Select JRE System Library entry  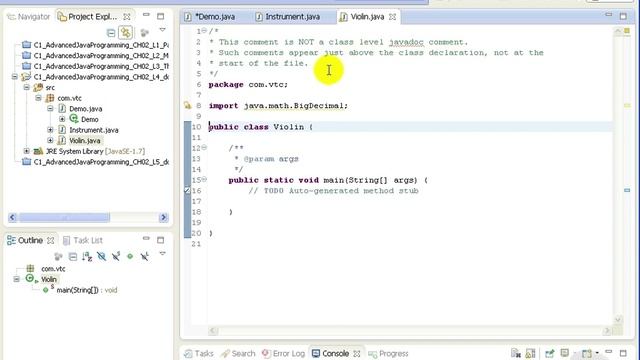[x=95, y=151]
